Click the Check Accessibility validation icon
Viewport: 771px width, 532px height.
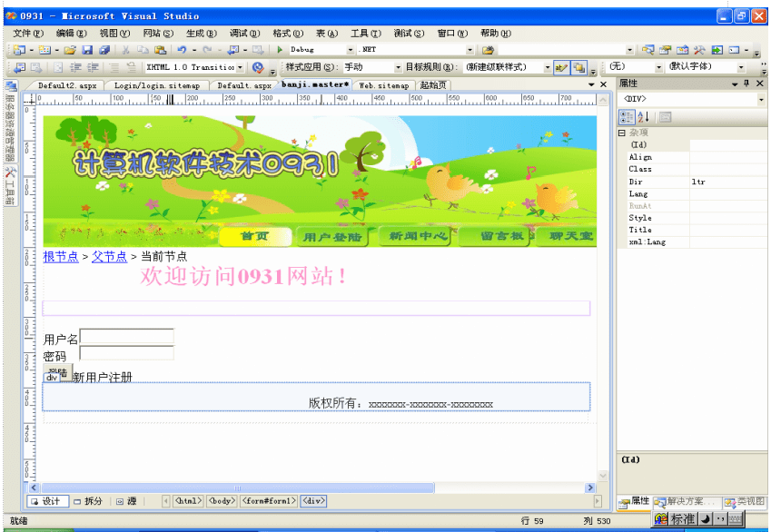[x=258, y=67]
